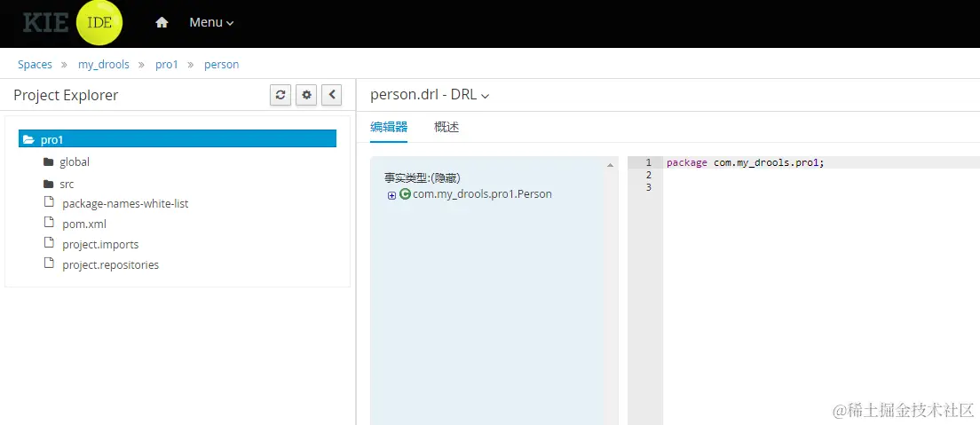Open my_drools breadcrumb link
The height and width of the screenshot is (425, 980).
click(104, 65)
